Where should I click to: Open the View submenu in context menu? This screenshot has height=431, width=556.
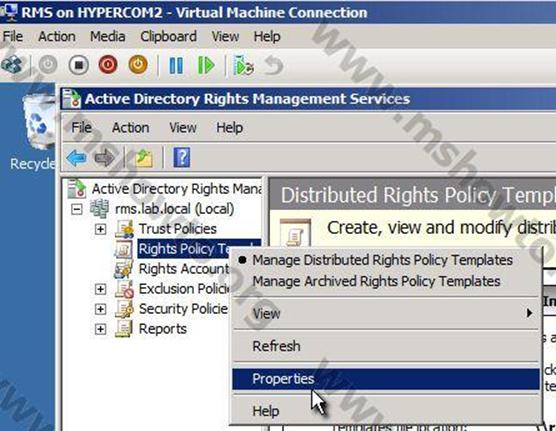click(386, 314)
